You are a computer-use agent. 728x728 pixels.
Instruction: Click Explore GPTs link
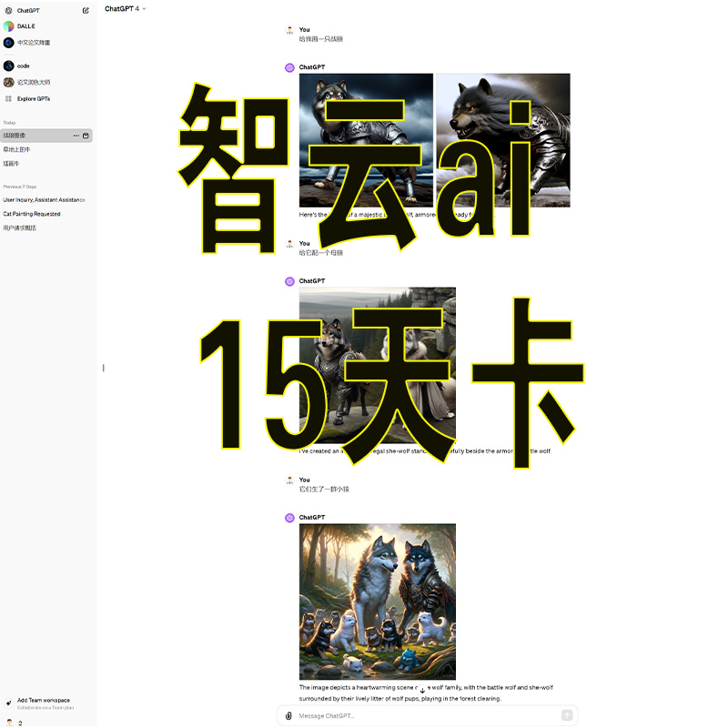[x=34, y=98]
